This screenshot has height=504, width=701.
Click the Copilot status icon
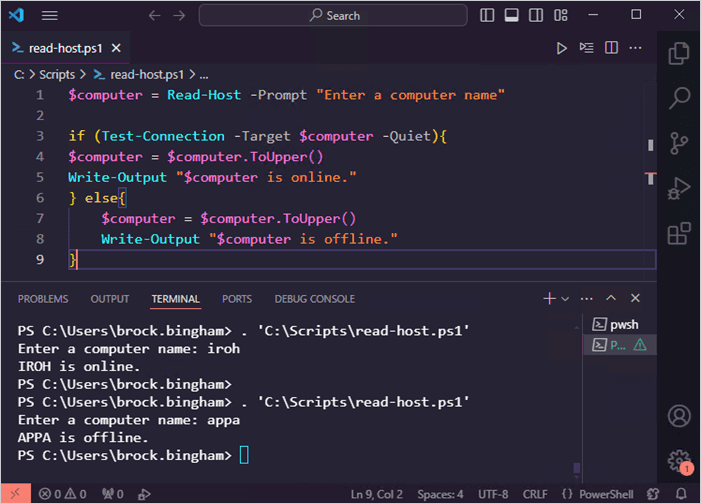(653, 494)
